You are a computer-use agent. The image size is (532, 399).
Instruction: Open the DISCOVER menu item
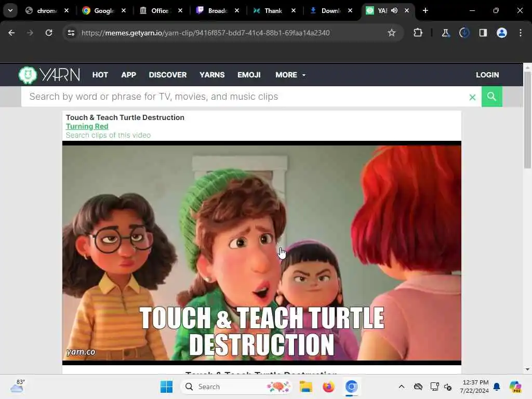168,75
